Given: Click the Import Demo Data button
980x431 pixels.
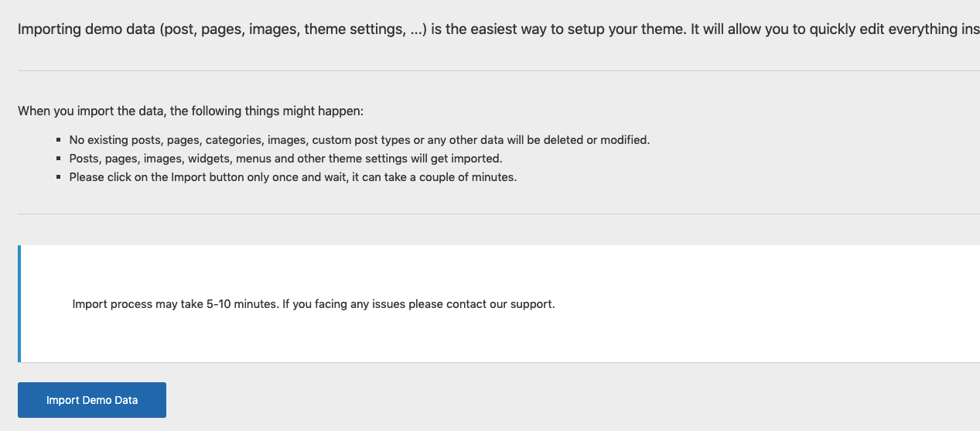Looking at the screenshot, I should point(92,400).
